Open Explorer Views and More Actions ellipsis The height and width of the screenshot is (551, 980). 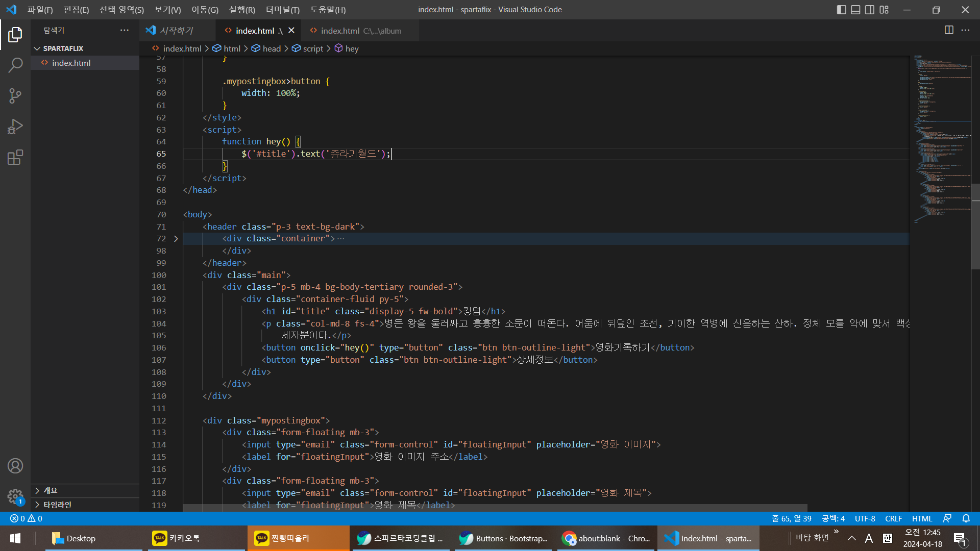125,30
